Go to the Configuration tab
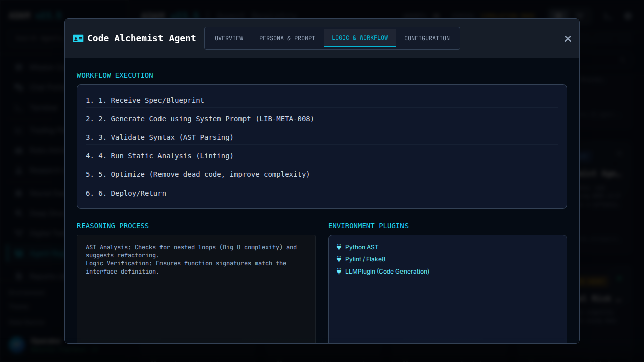Viewport: 644px width, 362px height. (x=427, y=38)
